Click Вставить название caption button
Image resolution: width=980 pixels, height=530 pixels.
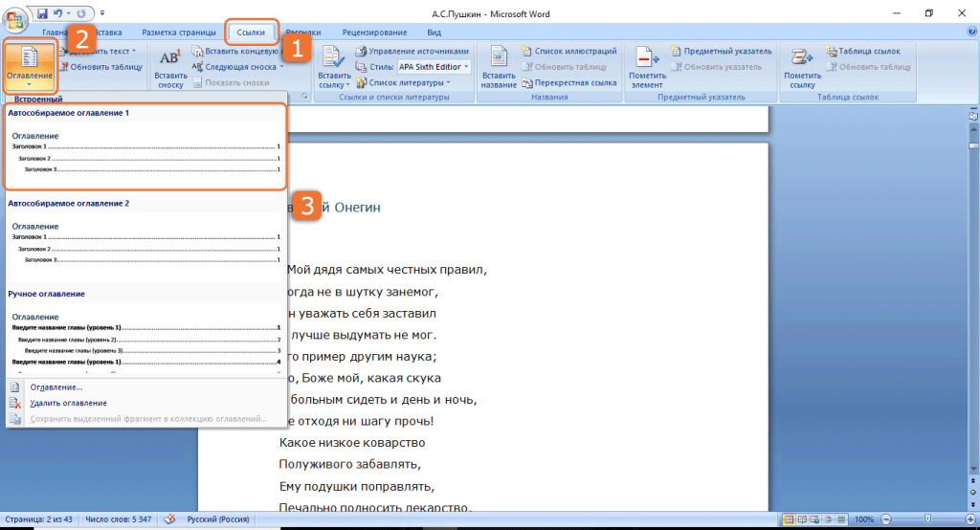(x=499, y=68)
